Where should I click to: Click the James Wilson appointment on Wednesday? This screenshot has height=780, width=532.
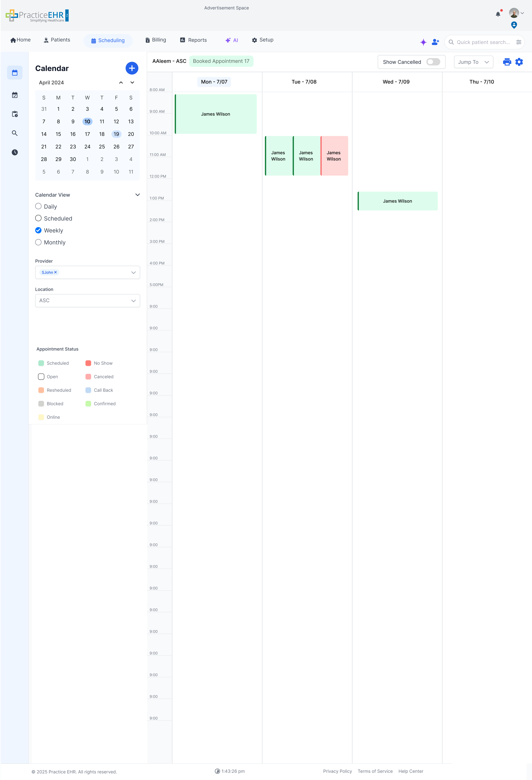tap(397, 201)
